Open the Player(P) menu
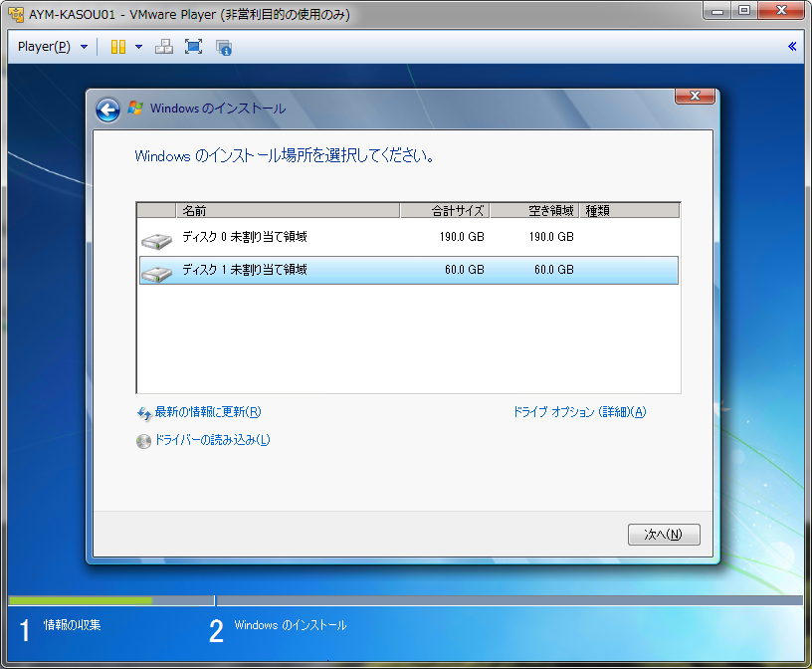The image size is (812, 669). coord(53,47)
